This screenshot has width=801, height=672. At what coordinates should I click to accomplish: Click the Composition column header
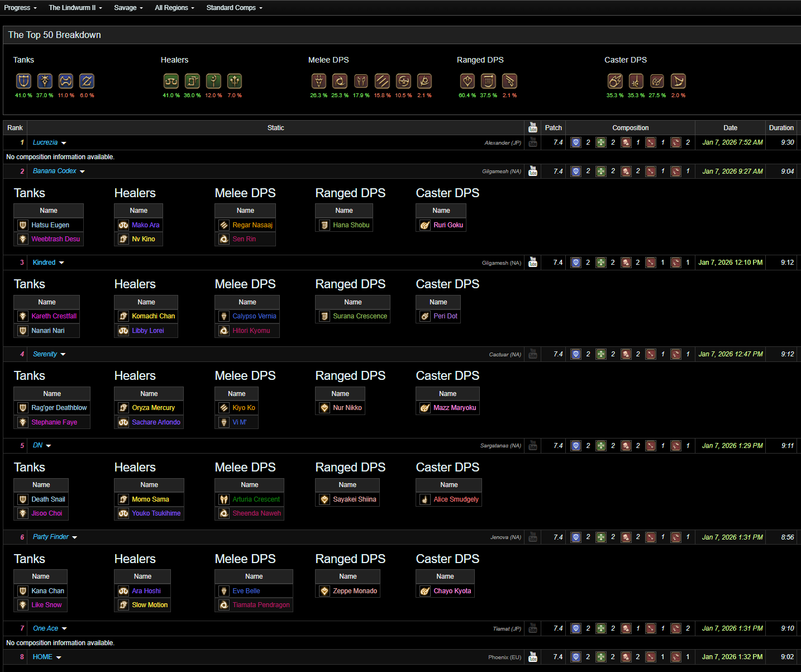631,128
